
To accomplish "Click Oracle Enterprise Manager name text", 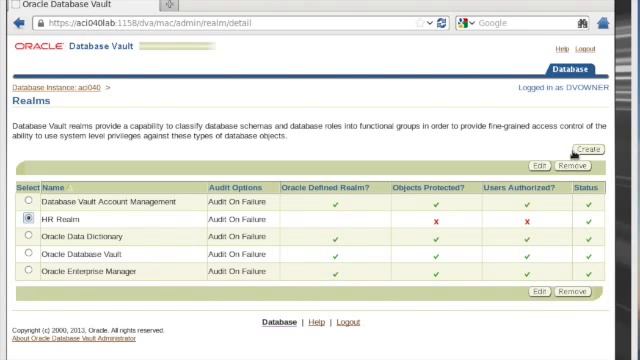I will pos(89,271).
